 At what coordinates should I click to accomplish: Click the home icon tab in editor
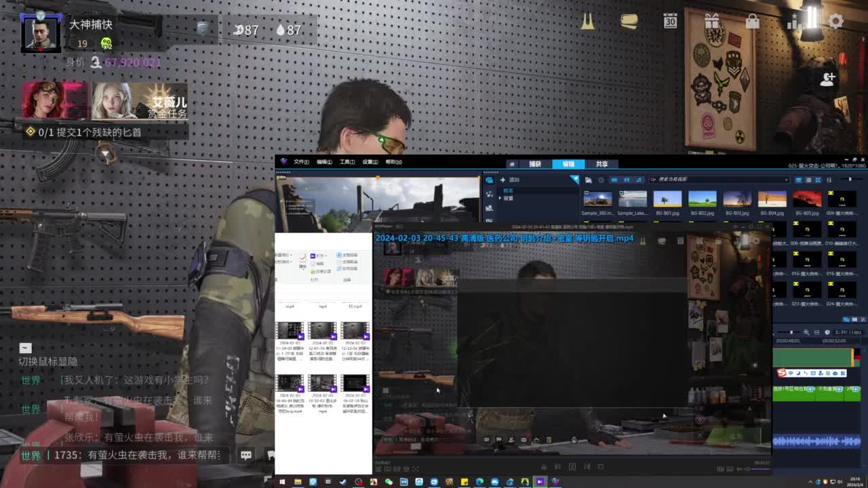coord(512,164)
